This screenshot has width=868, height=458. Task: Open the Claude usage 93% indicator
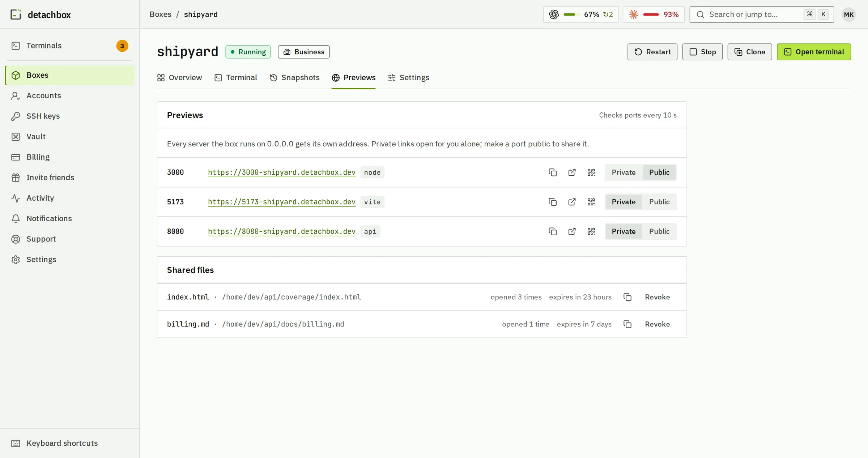(654, 14)
